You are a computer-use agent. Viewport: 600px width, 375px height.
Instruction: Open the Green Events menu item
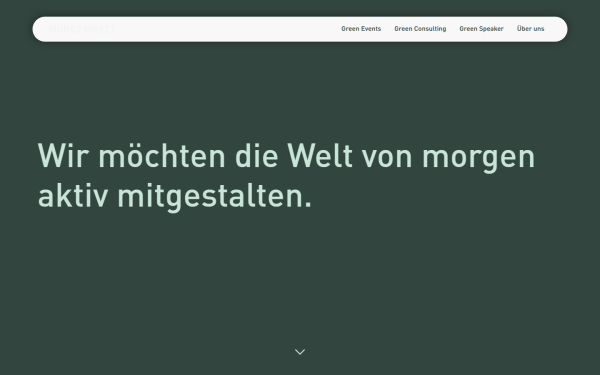click(361, 29)
